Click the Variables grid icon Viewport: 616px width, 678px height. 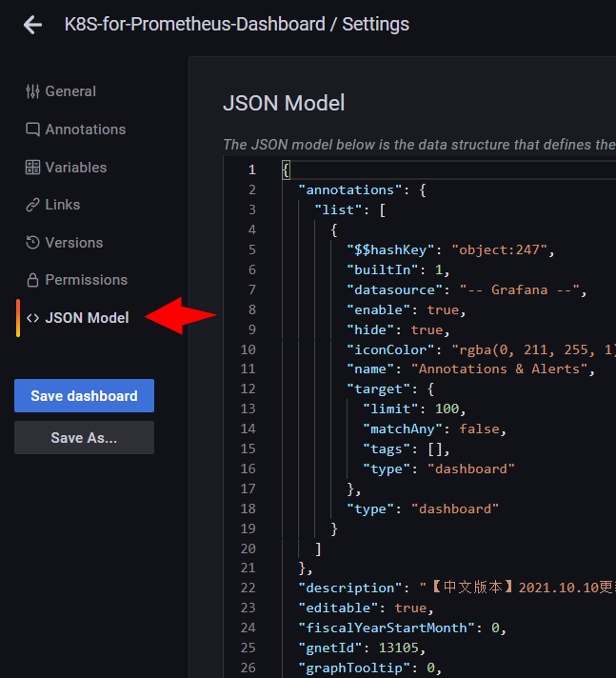click(33, 168)
